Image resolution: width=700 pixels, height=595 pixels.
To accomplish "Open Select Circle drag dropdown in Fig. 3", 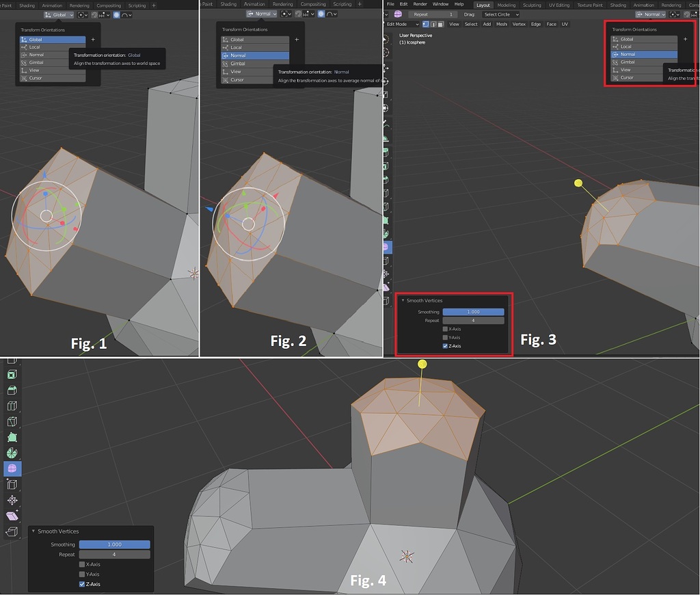I will pos(501,14).
